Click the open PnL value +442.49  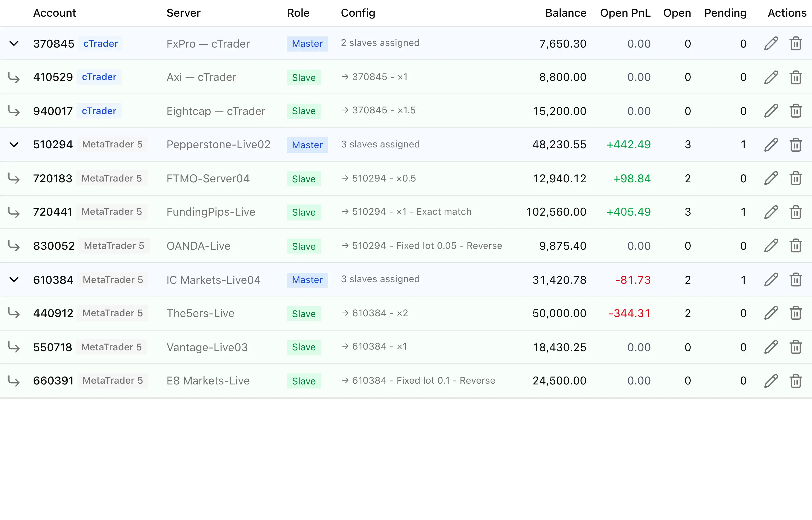629,145
